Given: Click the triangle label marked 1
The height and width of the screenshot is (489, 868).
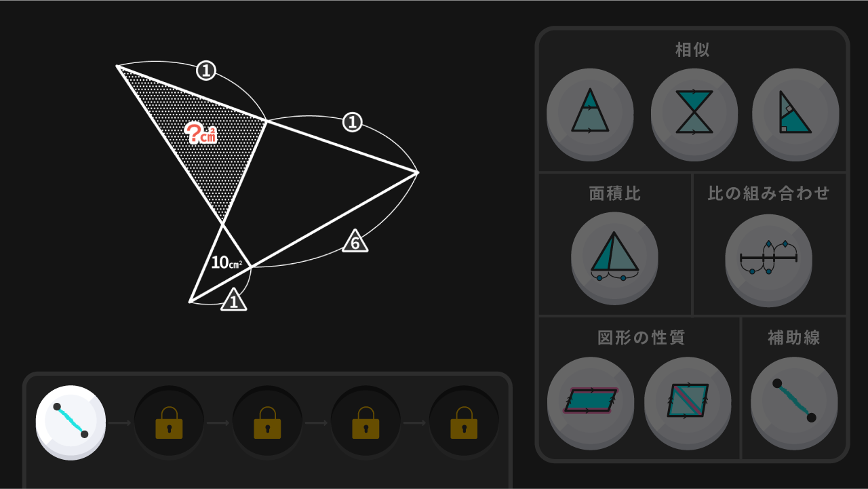Looking at the screenshot, I should (x=234, y=300).
